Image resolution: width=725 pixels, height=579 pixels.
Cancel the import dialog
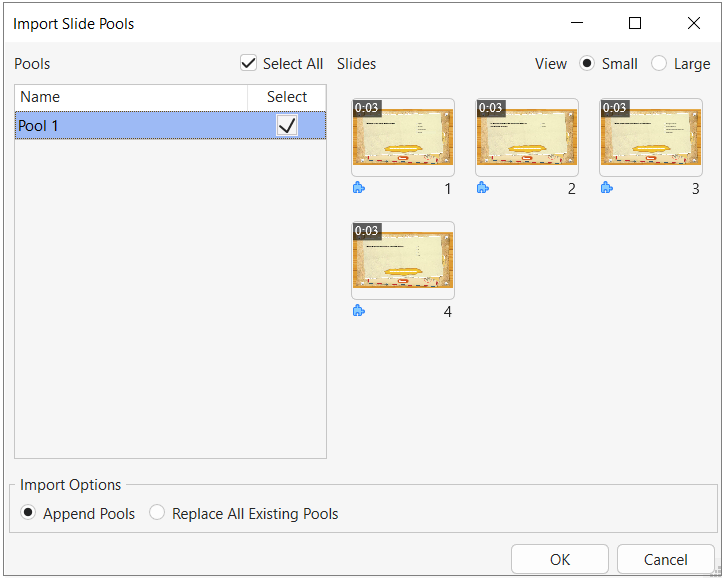click(665, 560)
